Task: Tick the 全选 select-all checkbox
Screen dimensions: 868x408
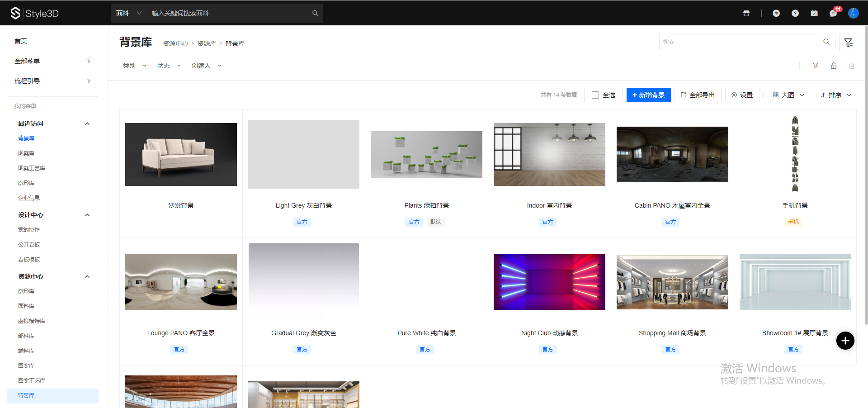Action: click(x=595, y=95)
